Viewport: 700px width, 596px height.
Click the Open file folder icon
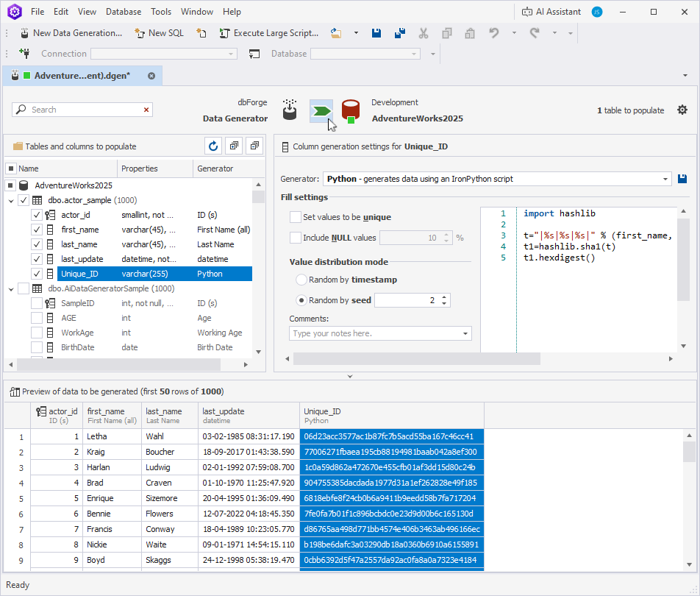click(x=336, y=33)
